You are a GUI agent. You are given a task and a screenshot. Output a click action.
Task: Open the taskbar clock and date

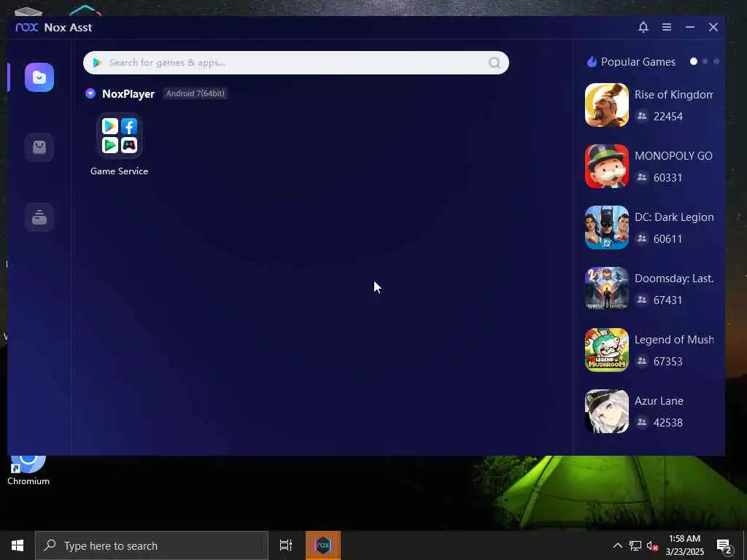684,545
